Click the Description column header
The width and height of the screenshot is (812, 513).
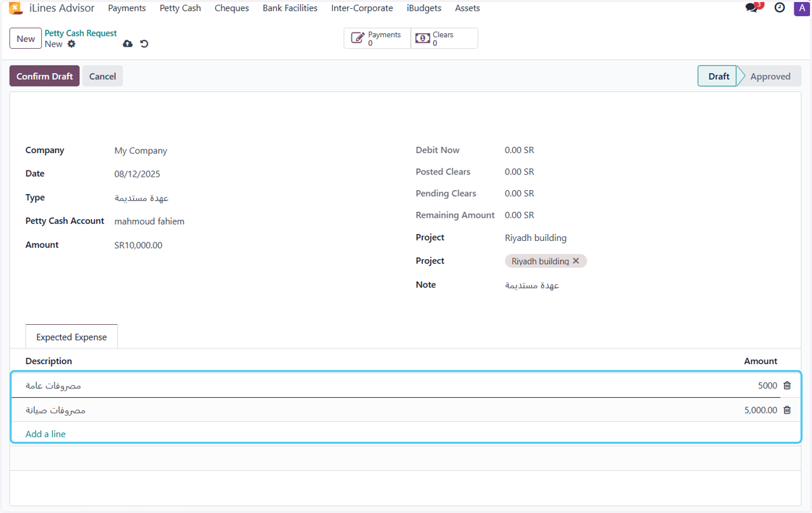[x=49, y=361]
